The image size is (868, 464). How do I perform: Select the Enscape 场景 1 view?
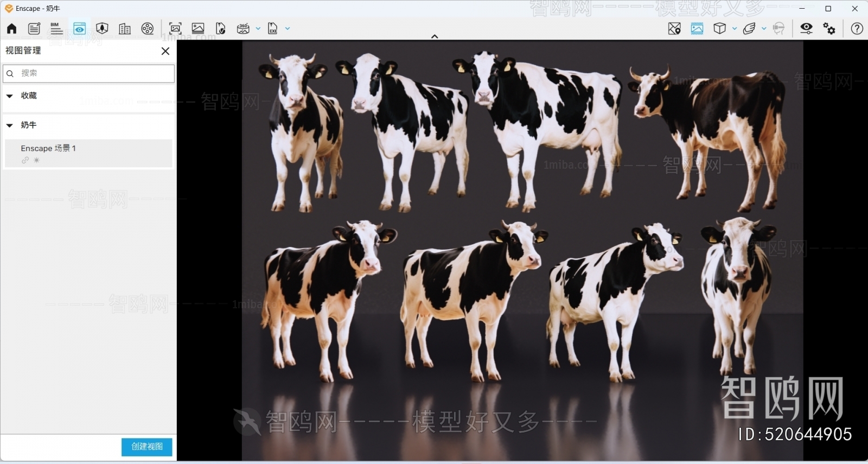[88, 153]
